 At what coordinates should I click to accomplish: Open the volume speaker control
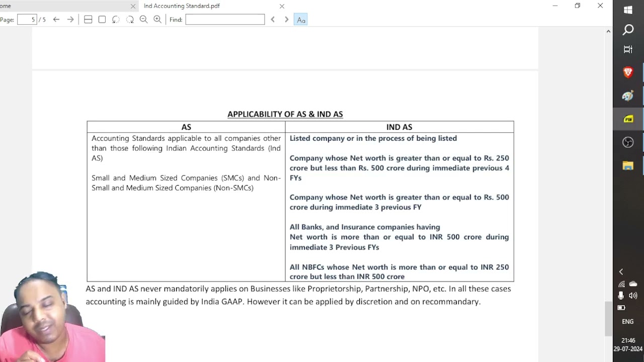(633, 296)
